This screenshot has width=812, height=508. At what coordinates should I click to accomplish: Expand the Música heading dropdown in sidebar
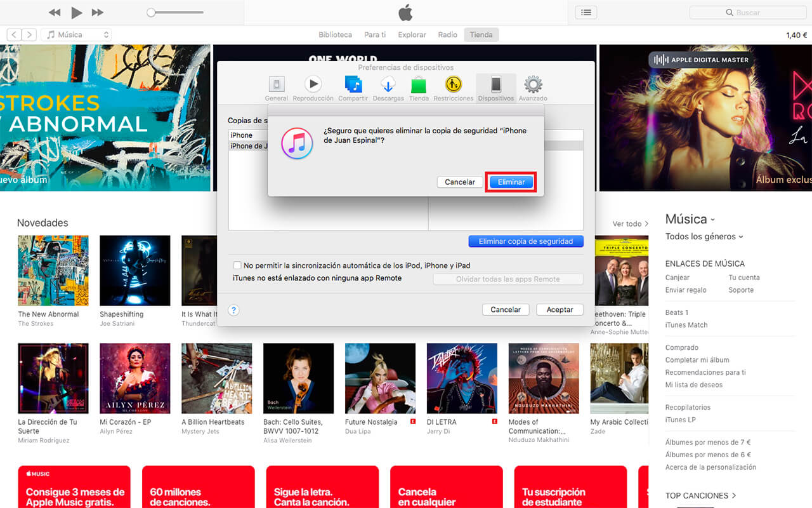(690, 219)
